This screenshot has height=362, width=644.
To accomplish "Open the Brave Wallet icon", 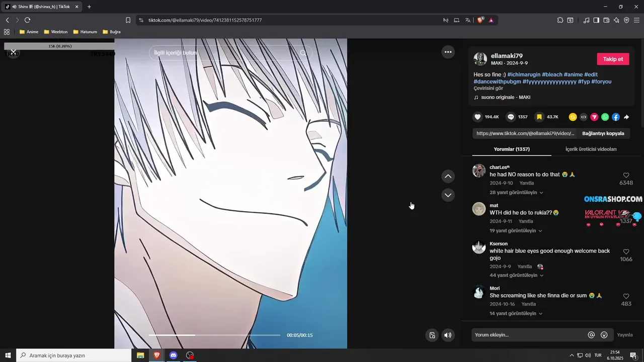I will 606,20.
